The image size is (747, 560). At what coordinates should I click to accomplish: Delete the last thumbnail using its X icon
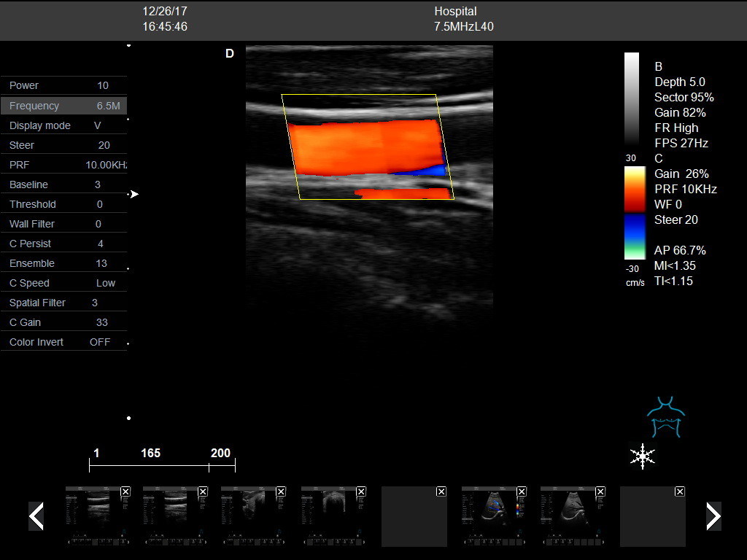click(679, 492)
